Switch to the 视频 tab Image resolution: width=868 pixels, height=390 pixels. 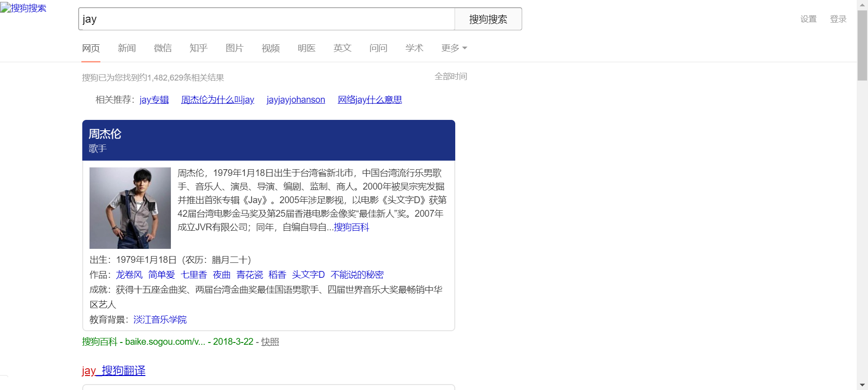[x=271, y=48]
